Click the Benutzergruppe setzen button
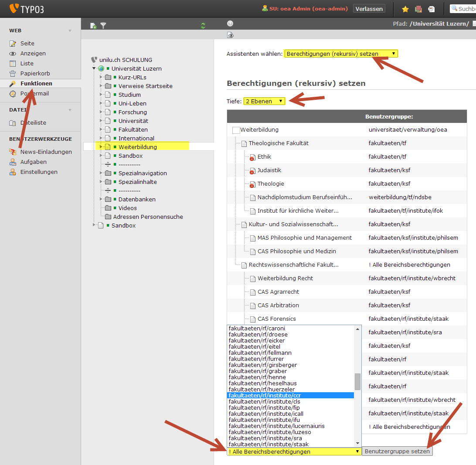Image resolution: width=476 pixels, height=465 pixels. click(397, 451)
